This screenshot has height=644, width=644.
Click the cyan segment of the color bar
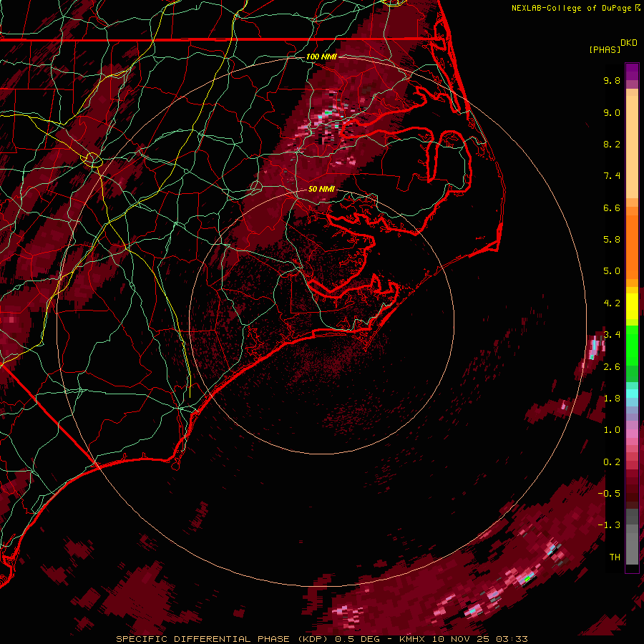point(632,394)
